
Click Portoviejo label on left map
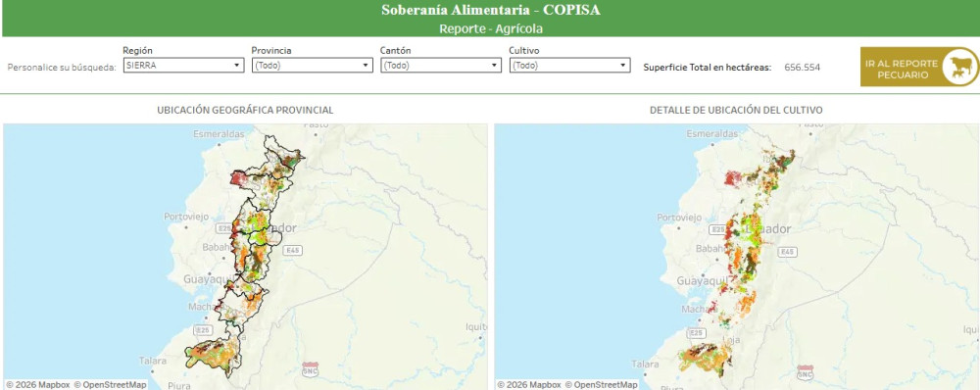click(185, 217)
